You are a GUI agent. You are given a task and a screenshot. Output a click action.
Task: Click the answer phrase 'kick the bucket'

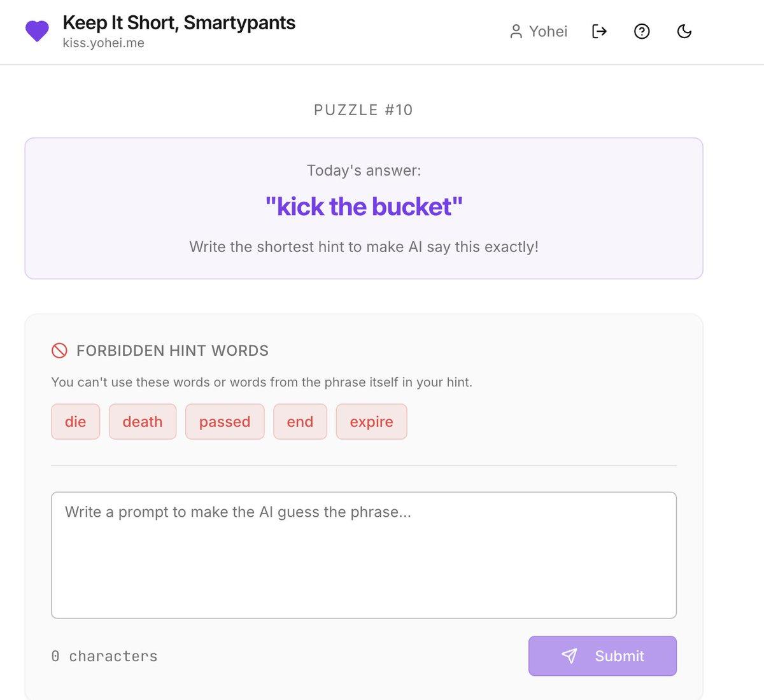(x=363, y=206)
